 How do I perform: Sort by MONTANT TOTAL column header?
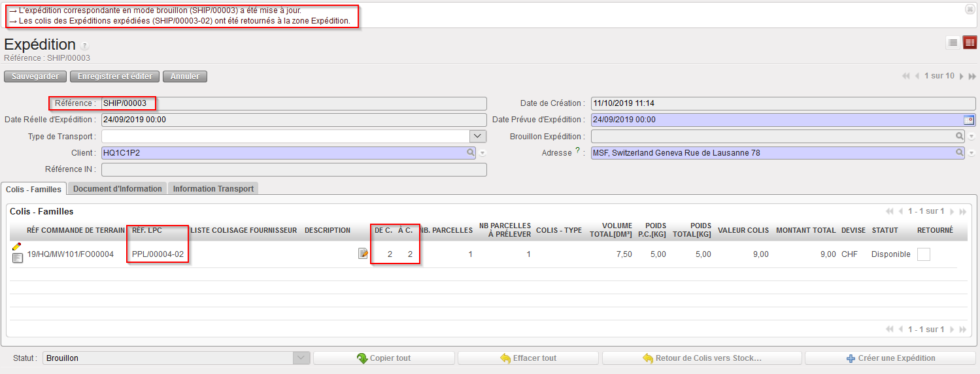click(806, 230)
